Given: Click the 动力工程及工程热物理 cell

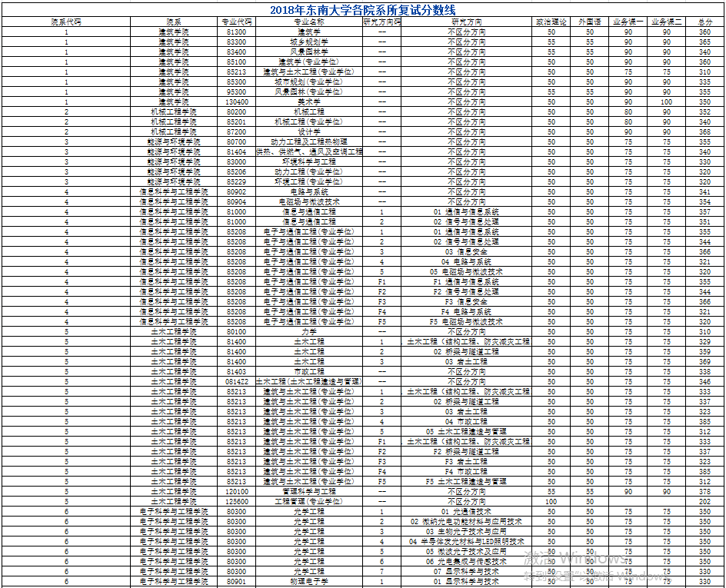Looking at the screenshot, I should [309, 142].
